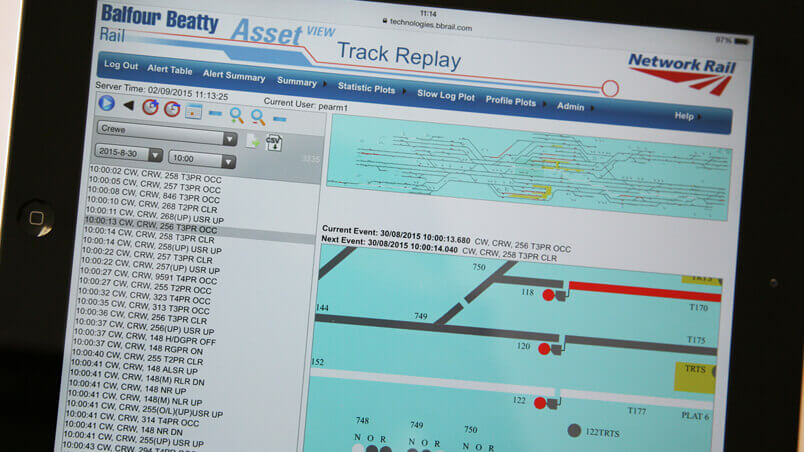
Task: Open the Slow Log Plot page
Action: point(446,95)
